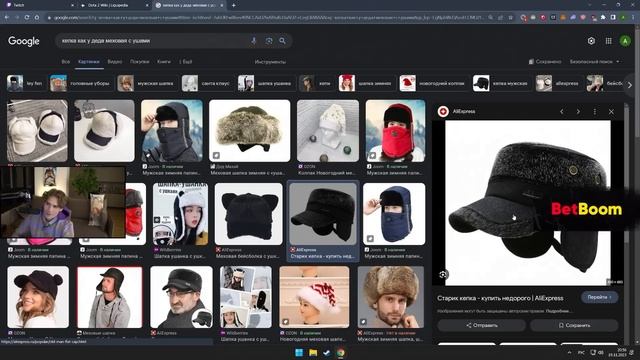Go back in browser history
Screen dimensions: 640x360
pos(7,17)
